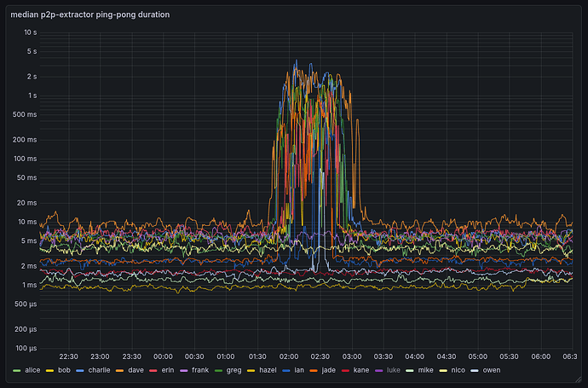
Task: Click the 10 s y-axis label
Action: (29, 32)
